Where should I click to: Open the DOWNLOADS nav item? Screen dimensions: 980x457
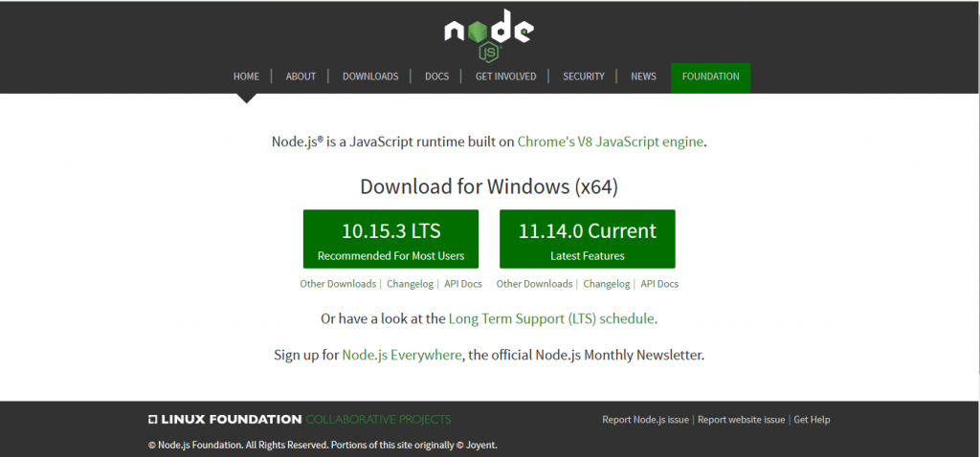[370, 76]
